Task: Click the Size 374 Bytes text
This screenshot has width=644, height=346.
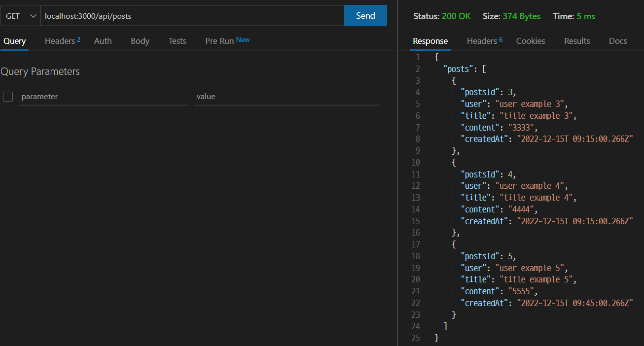Action: (511, 16)
